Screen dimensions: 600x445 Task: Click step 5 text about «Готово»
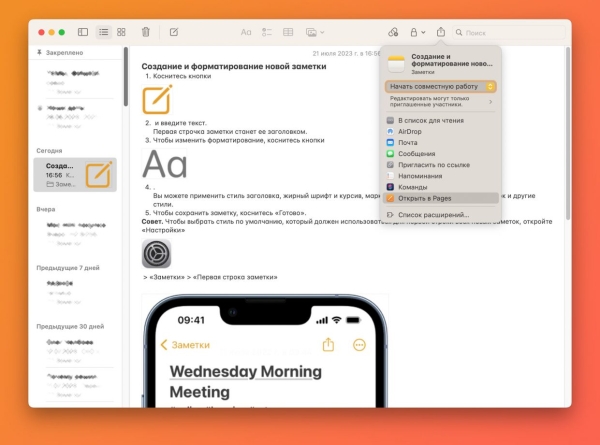(x=230, y=213)
